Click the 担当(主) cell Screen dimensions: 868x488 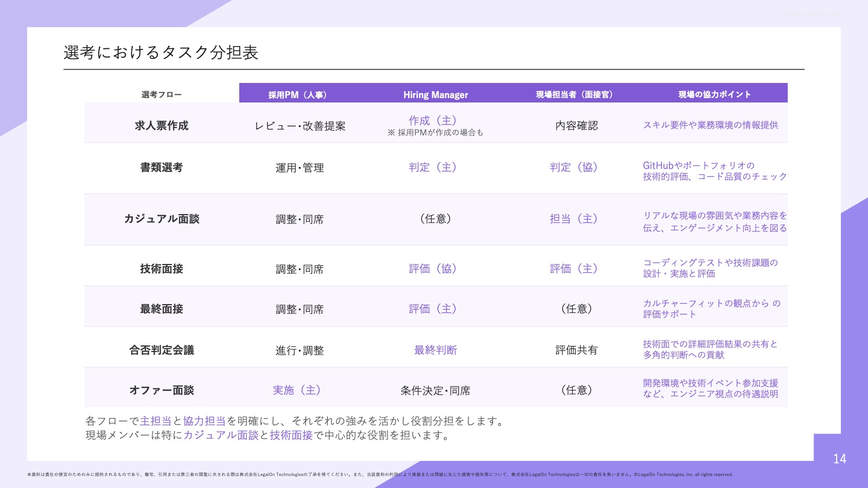(575, 219)
